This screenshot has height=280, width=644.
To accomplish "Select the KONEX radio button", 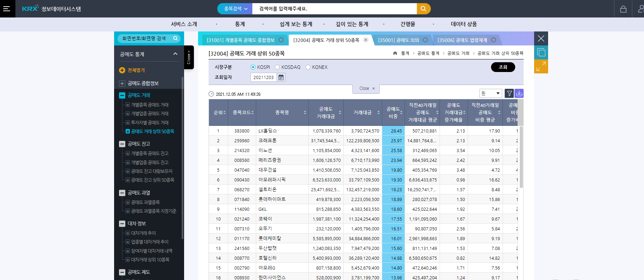I will point(308,67).
